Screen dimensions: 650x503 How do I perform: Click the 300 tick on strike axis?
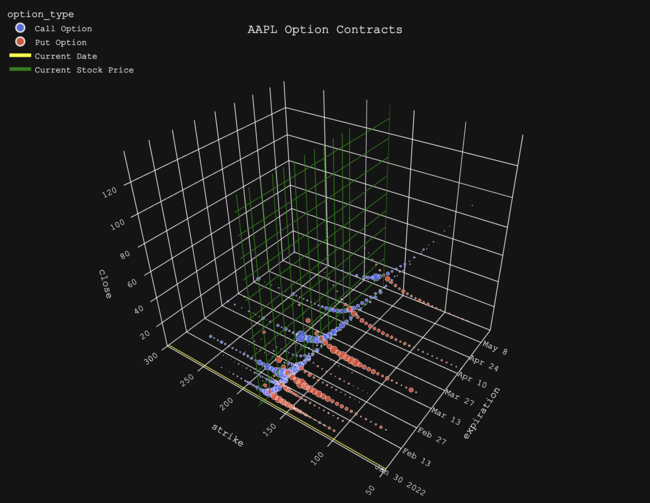152,355
